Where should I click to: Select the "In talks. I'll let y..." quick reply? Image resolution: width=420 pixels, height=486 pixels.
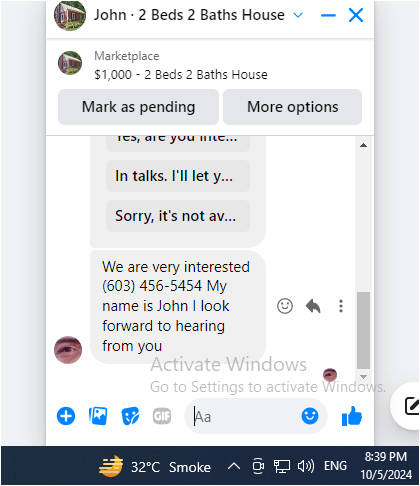tap(178, 176)
